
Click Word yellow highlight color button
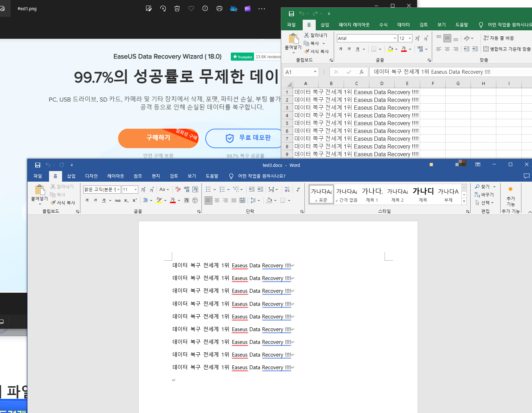tap(159, 200)
